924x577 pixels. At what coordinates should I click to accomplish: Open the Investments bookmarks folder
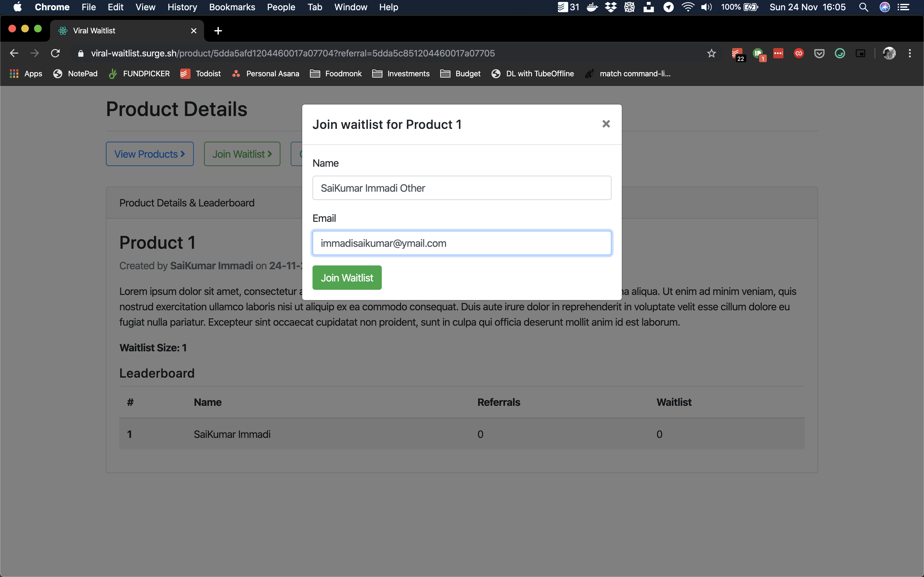pos(400,74)
